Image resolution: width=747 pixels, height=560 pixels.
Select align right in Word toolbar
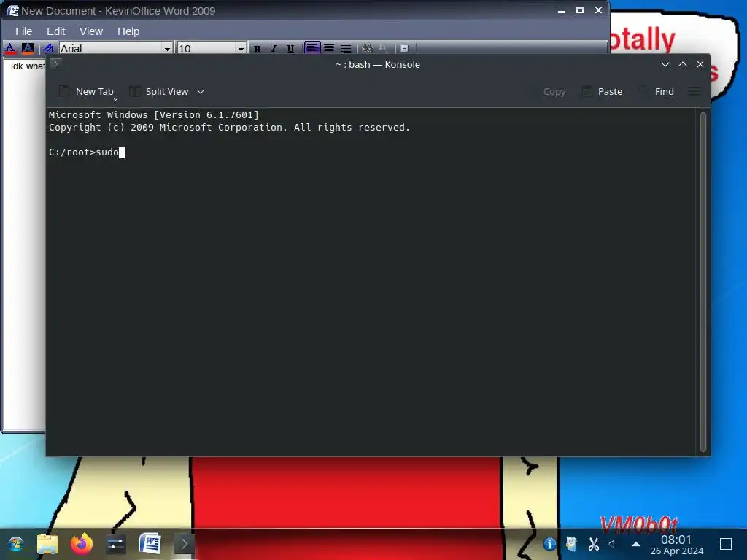tap(346, 49)
